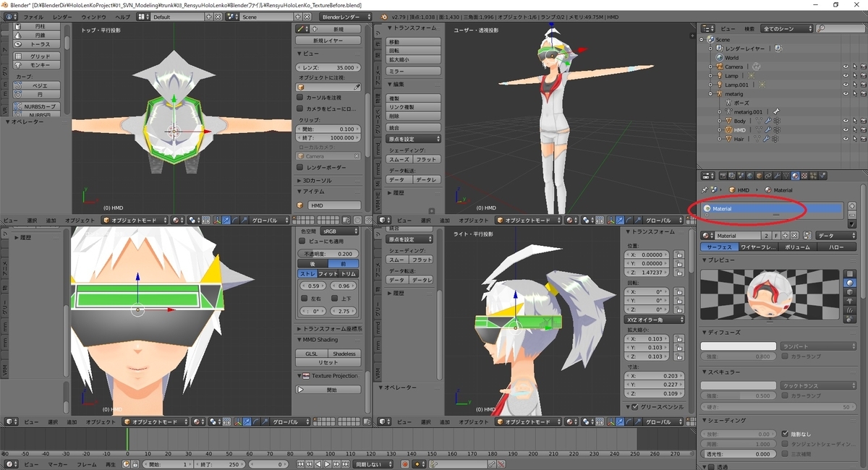Image resolution: width=868 pixels, height=470 pixels.
Task: Hide the metarig eye icon in outliner
Action: tap(846, 93)
